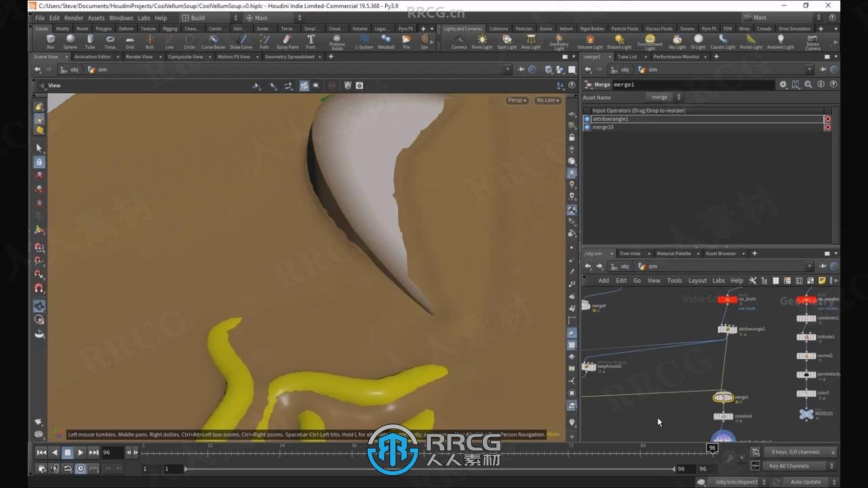Activate the Draw Curve tool
868x488 pixels.
point(241,42)
